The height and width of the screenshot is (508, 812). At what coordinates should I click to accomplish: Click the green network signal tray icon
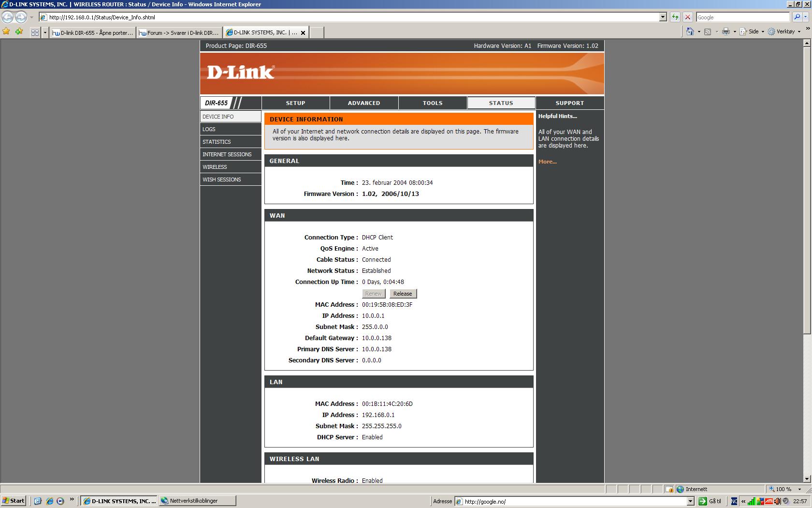point(752,501)
